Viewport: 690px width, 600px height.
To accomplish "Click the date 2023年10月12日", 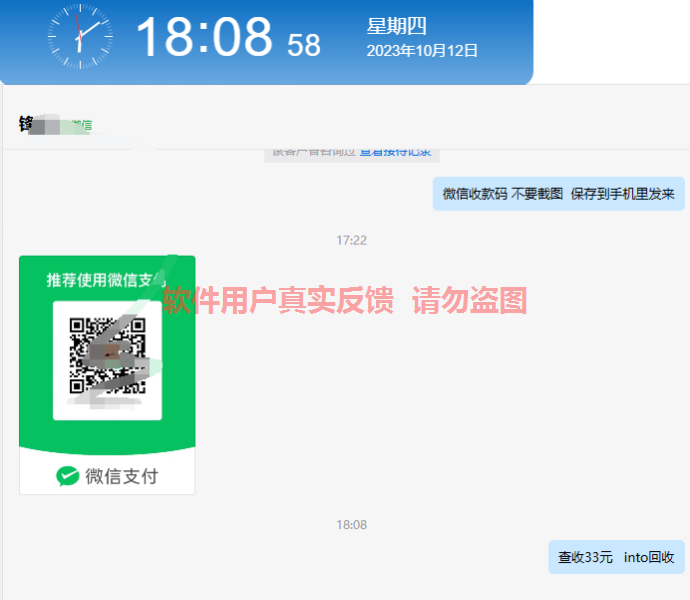I will [x=422, y=50].
